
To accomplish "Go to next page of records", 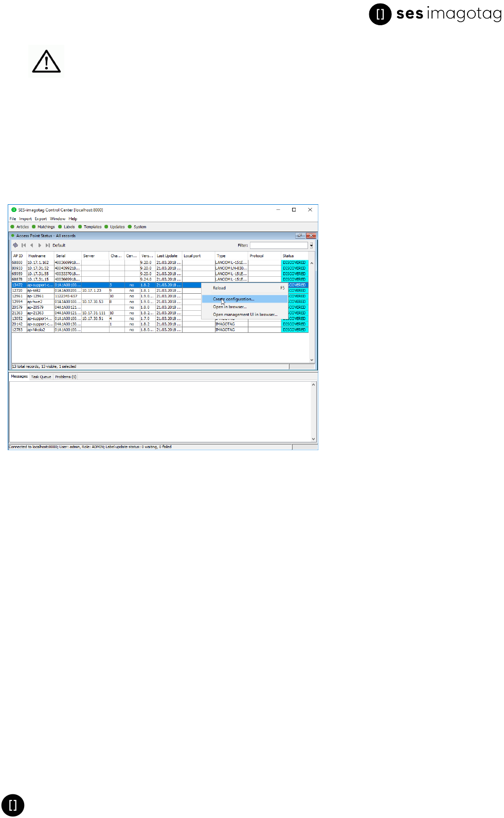I will coord(40,245).
